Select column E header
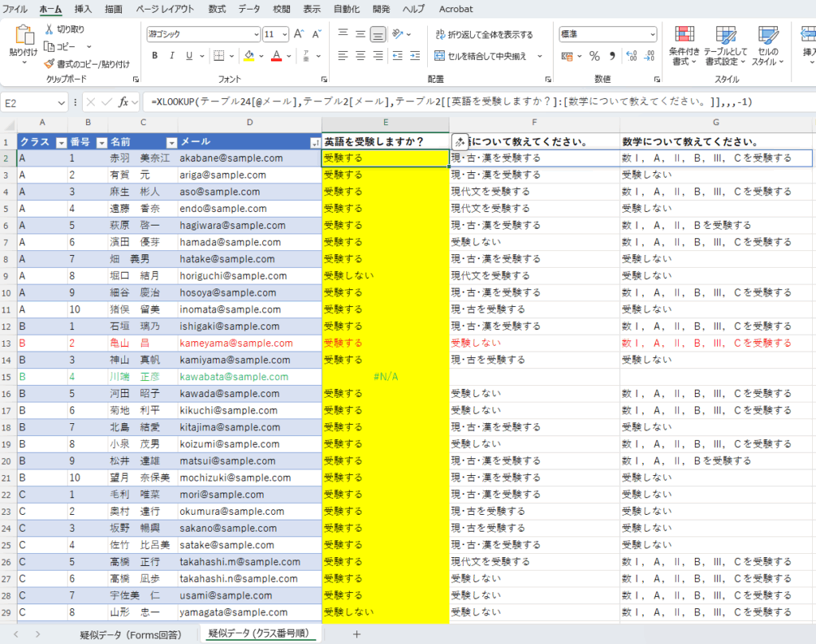816x644 pixels. tap(386, 123)
